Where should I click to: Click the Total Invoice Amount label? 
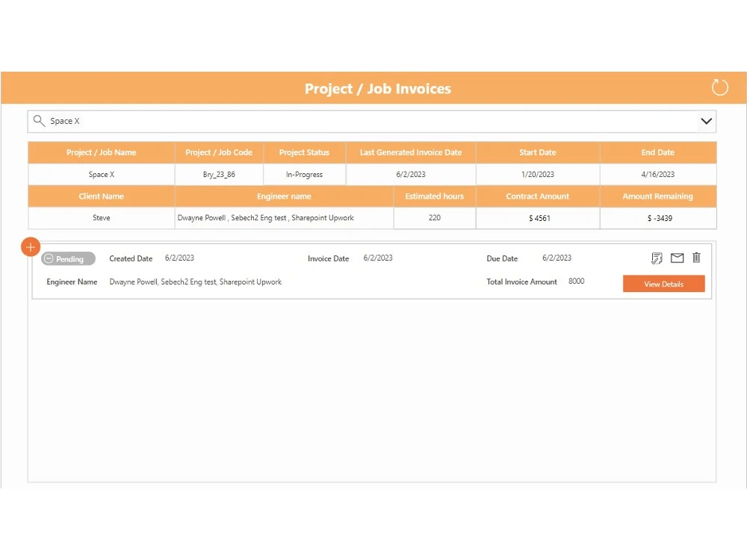521,282
